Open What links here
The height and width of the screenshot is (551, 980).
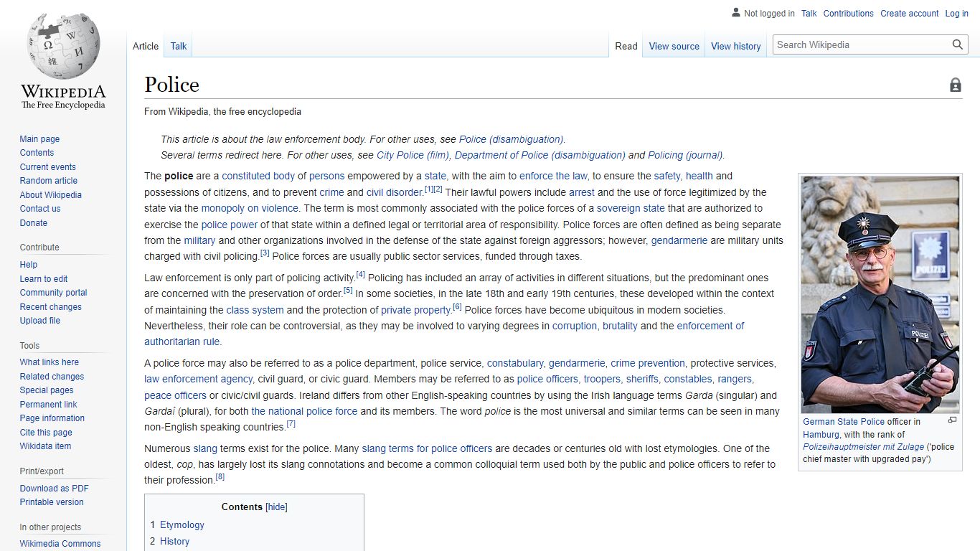(x=50, y=362)
